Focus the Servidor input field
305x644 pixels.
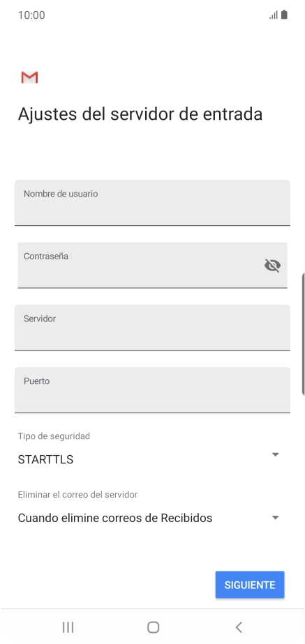152,328
